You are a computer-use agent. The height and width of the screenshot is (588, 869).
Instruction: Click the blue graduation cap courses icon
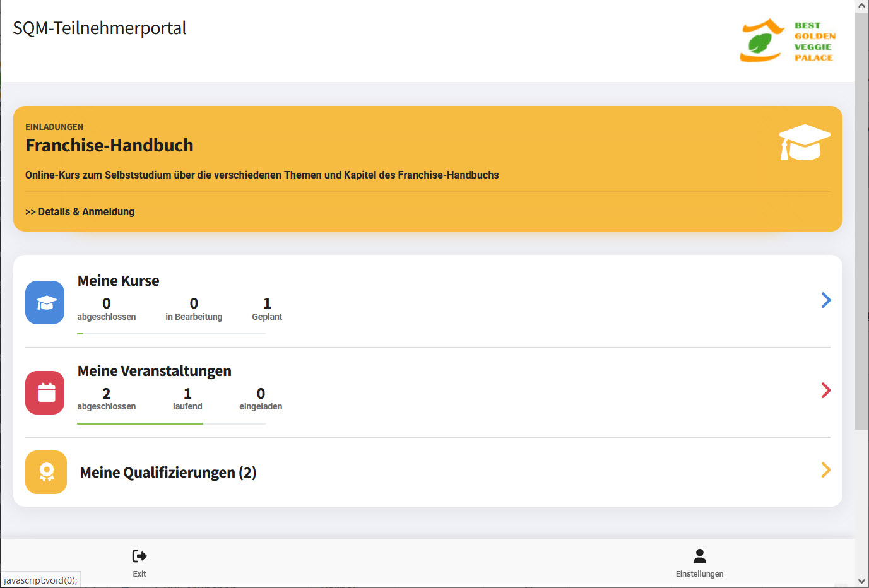tap(45, 303)
